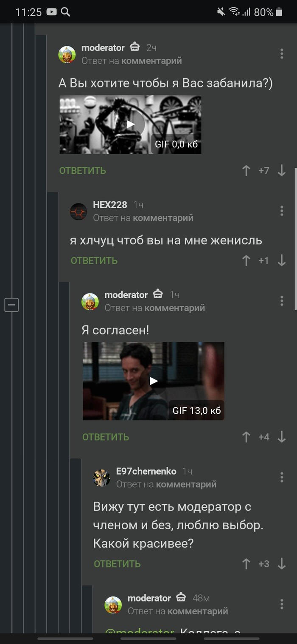The width and height of the screenshot is (297, 644).
Task: Reply to HEX228 via ОТВЕТИТЬ
Action: 94,260
